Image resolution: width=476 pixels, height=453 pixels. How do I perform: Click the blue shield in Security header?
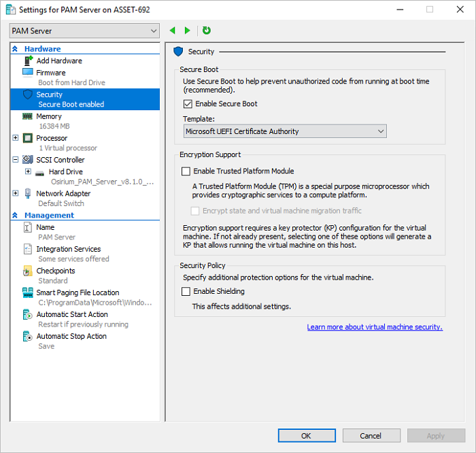[178, 52]
